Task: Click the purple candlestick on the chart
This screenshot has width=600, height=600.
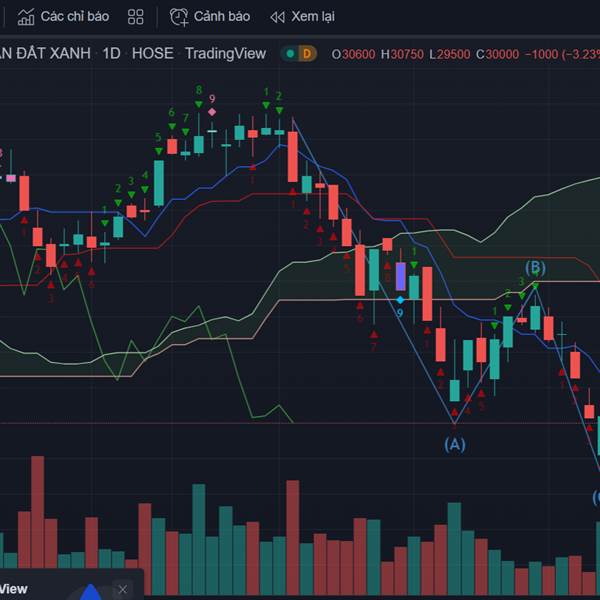Action: pyautogui.click(x=401, y=276)
